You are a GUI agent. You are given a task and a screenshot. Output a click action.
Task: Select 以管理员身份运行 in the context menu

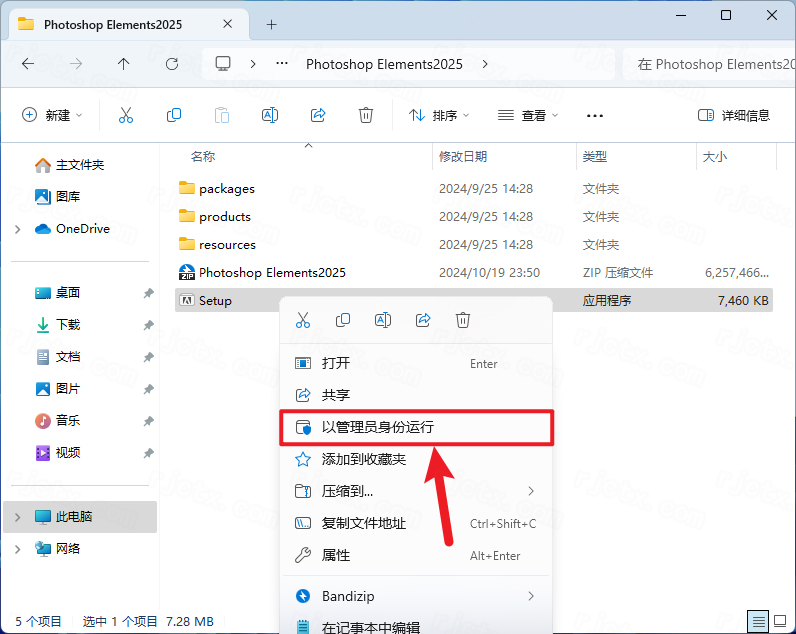(416, 427)
